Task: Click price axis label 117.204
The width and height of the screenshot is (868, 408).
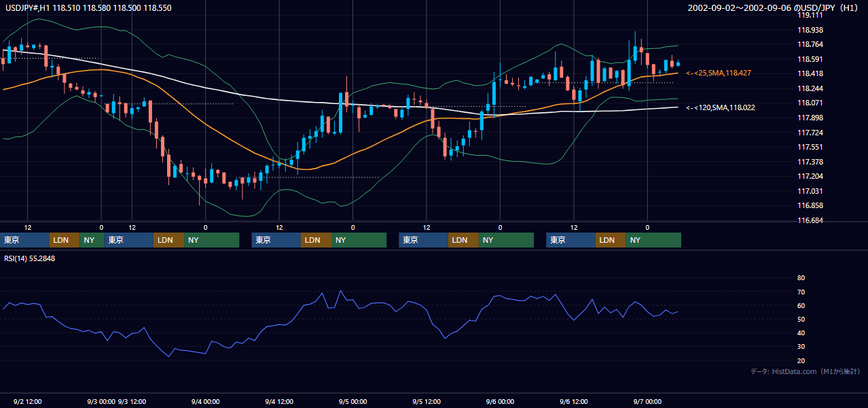Action: tap(810, 176)
